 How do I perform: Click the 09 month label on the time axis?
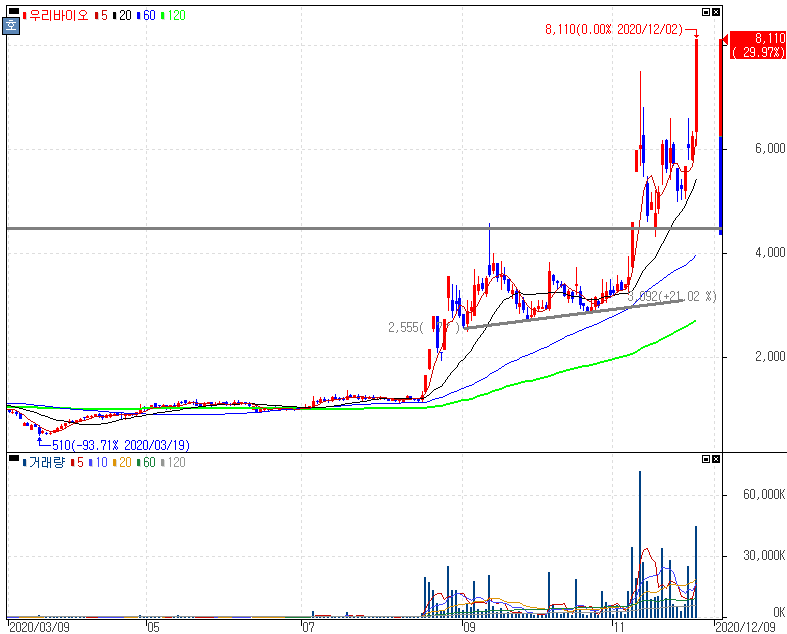tap(469, 627)
